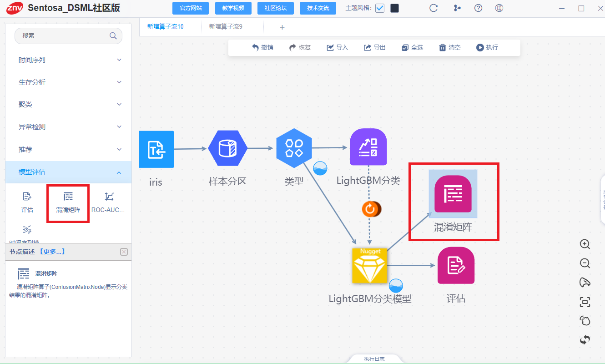This screenshot has height=364, width=605.
Task: Click 导出 export in toolbar
Action: (375, 47)
